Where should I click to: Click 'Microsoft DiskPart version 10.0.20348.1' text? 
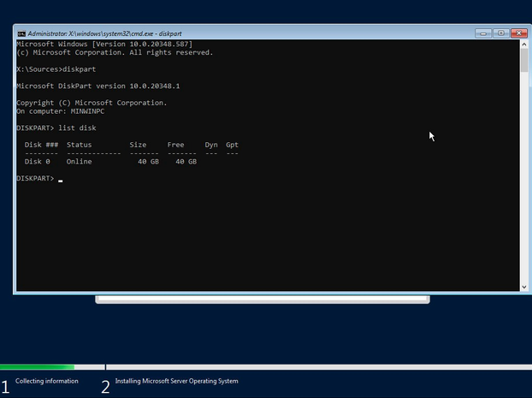(x=98, y=86)
